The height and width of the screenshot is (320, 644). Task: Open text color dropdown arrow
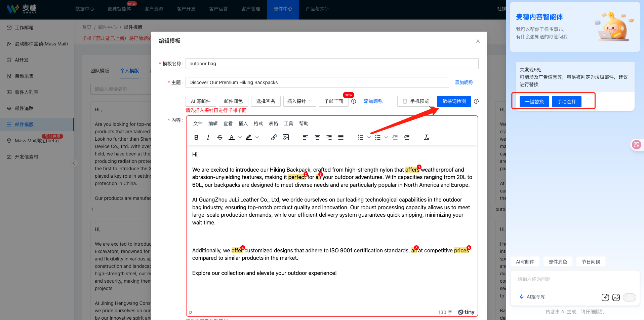tap(240, 137)
